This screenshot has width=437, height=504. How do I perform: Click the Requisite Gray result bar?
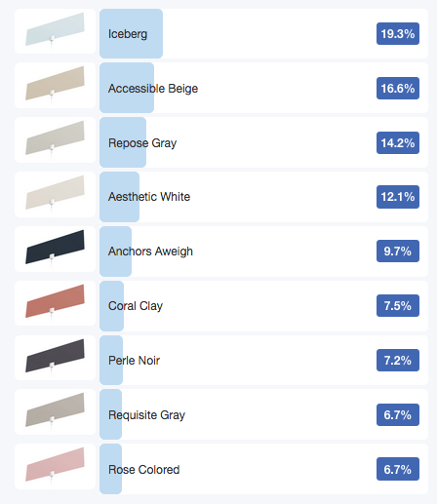pyautogui.click(x=263, y=414)
